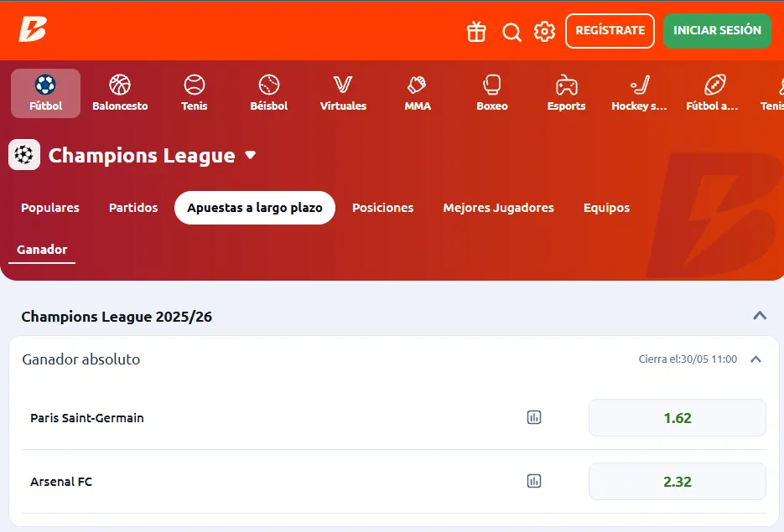
Task: Bet on Arsenal FC at 2.32
Action: [x=677, y=482]
